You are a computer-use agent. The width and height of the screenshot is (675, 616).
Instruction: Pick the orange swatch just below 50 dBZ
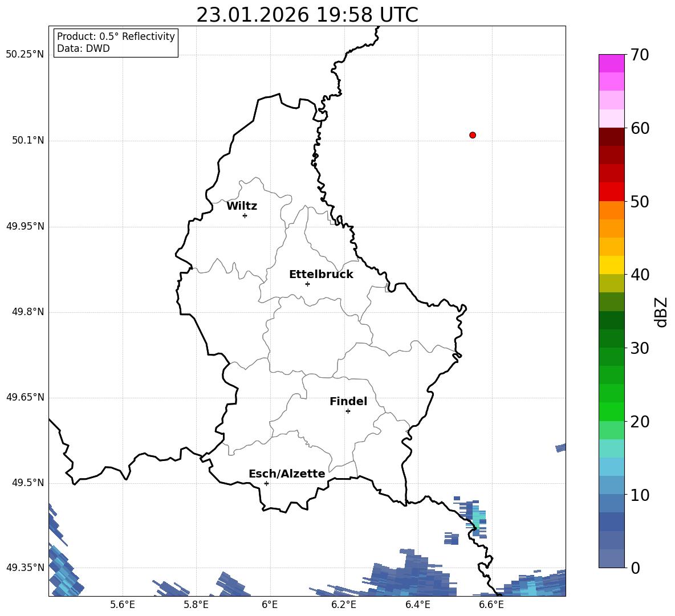611,210
